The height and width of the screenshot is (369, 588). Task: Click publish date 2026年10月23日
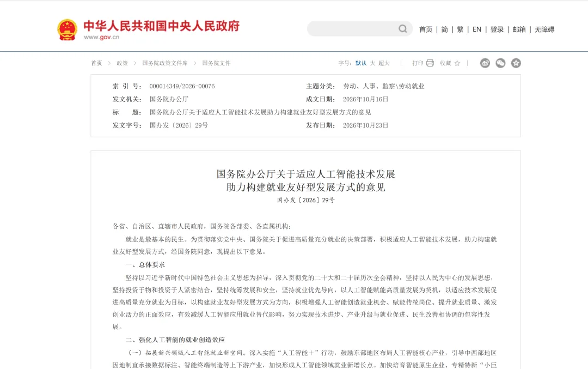[366, 125]
